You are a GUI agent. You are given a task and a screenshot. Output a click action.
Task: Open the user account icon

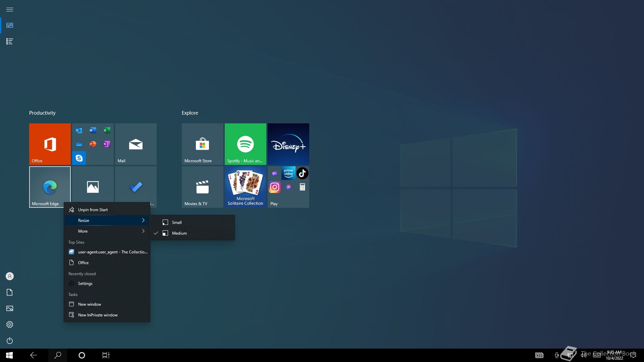[x=10, y=276]
